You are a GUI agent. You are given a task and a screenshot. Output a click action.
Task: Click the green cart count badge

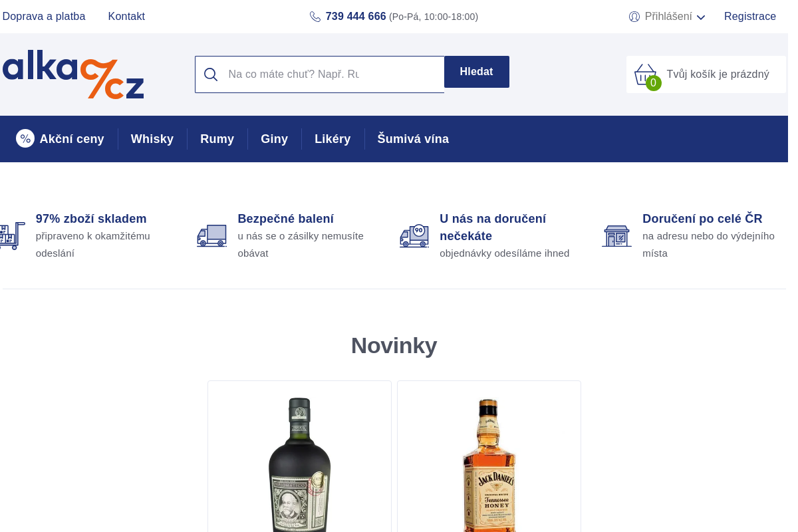tap(654, 83)
